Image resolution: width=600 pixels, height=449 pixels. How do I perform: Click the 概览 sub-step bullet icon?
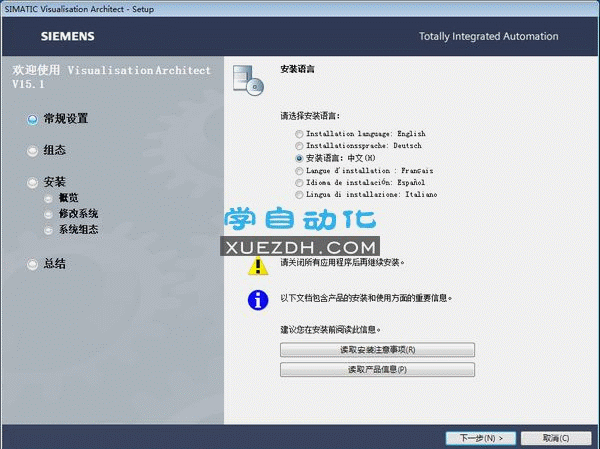click(48, 198)
